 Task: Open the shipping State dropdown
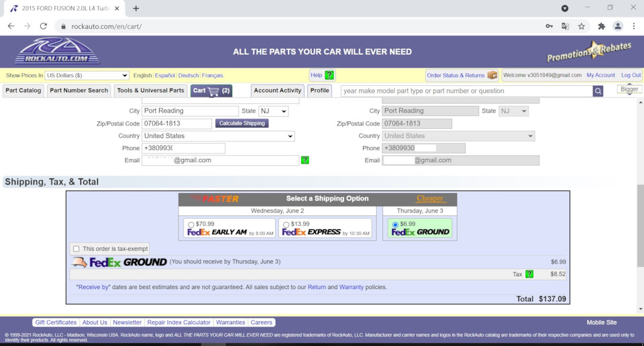[x=273, y=111]
